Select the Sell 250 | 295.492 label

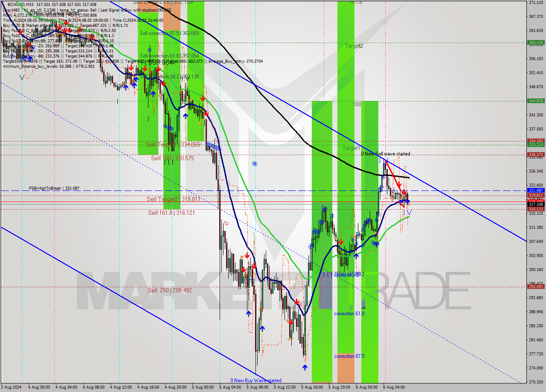(x=170, y=290)
